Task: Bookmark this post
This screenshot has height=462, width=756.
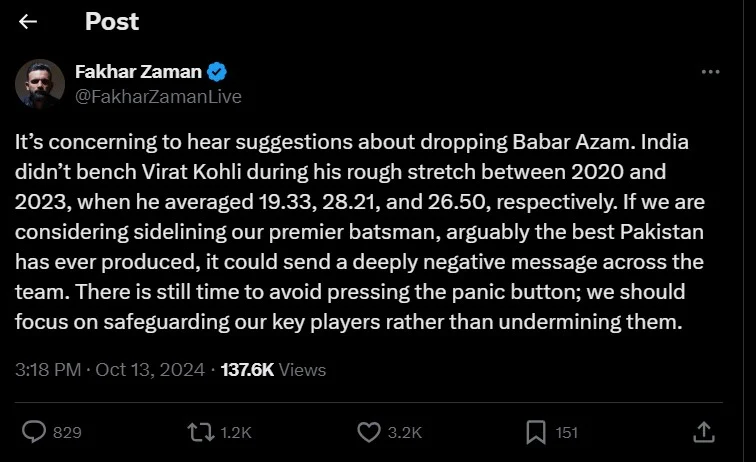Action: pos(535,431)
